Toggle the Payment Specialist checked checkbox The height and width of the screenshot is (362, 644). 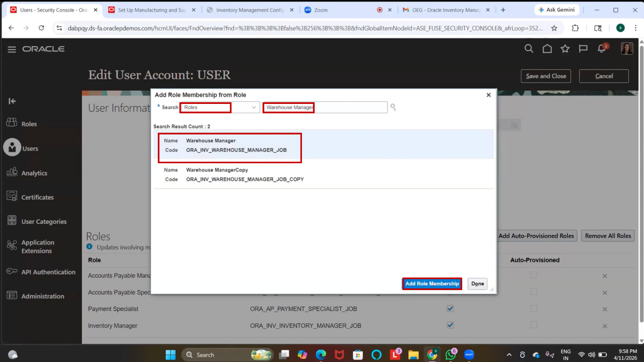pyautogui.click(x=450, y=309)
